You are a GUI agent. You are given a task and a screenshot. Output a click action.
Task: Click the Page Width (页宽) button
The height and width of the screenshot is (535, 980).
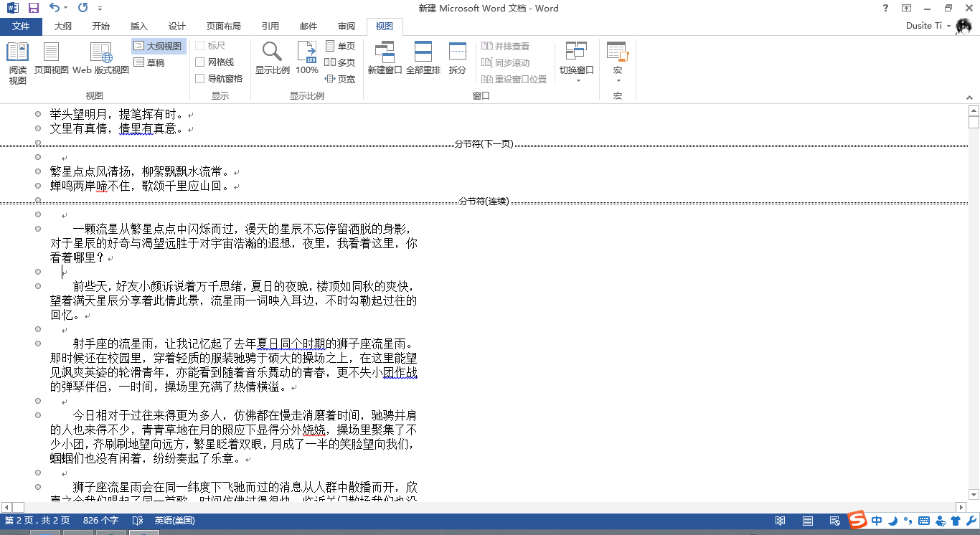click(x=340, y=79)
